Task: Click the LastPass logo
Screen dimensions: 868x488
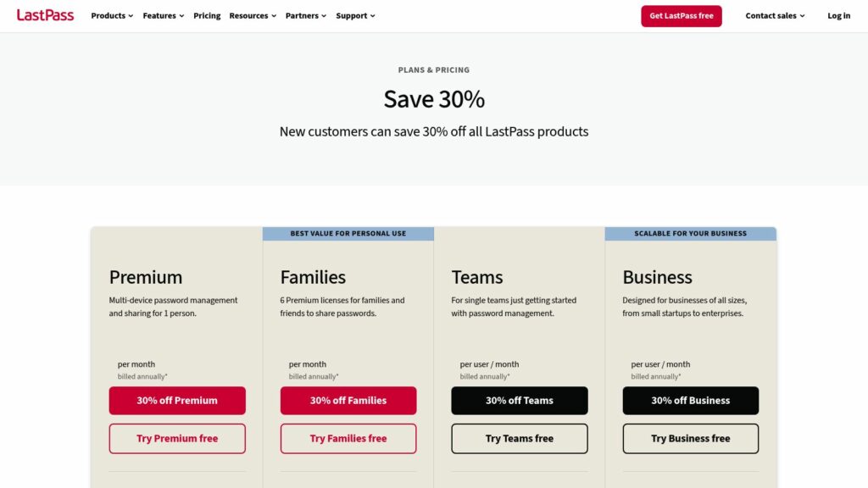Action: tap(45, 15)
